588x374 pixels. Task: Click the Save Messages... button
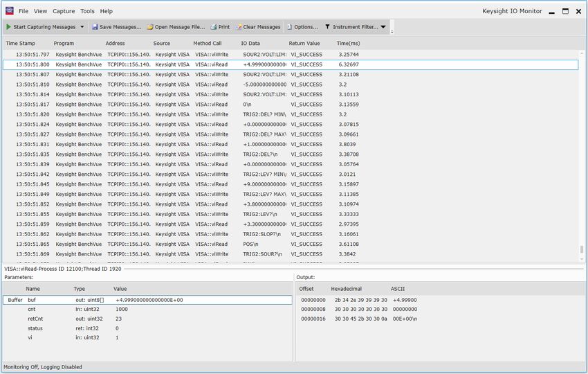(117, 27)
